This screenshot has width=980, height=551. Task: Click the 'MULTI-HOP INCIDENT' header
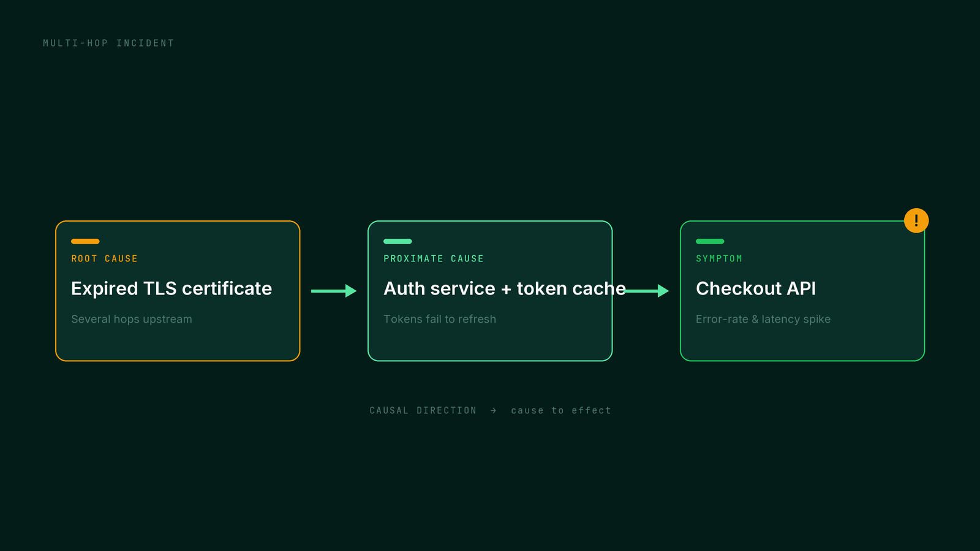108,43
